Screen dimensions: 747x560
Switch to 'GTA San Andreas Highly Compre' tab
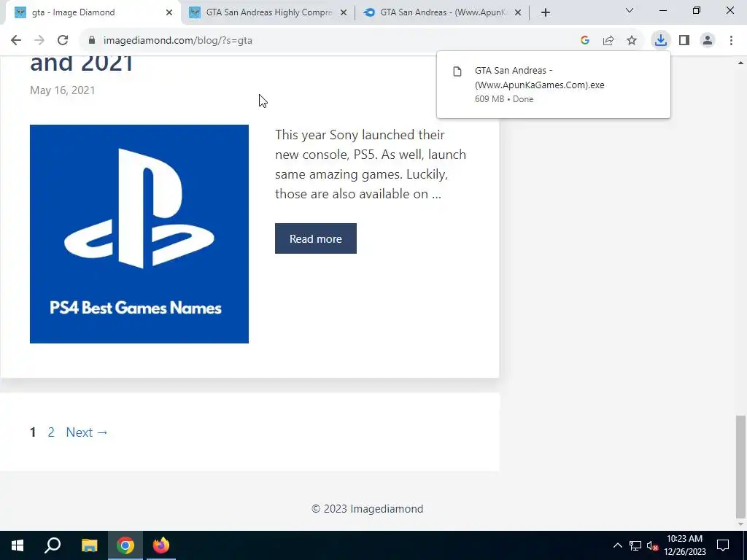click(268, 12)
